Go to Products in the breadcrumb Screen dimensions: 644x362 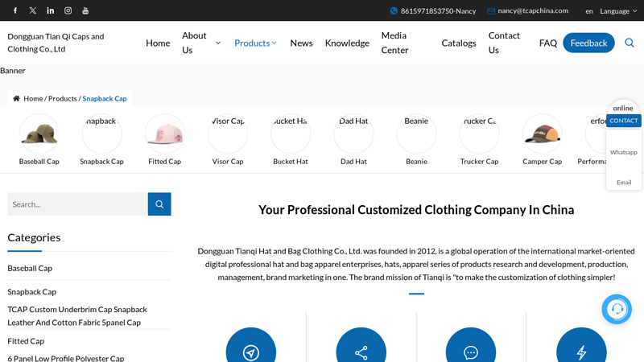click(x=63, y=98)
